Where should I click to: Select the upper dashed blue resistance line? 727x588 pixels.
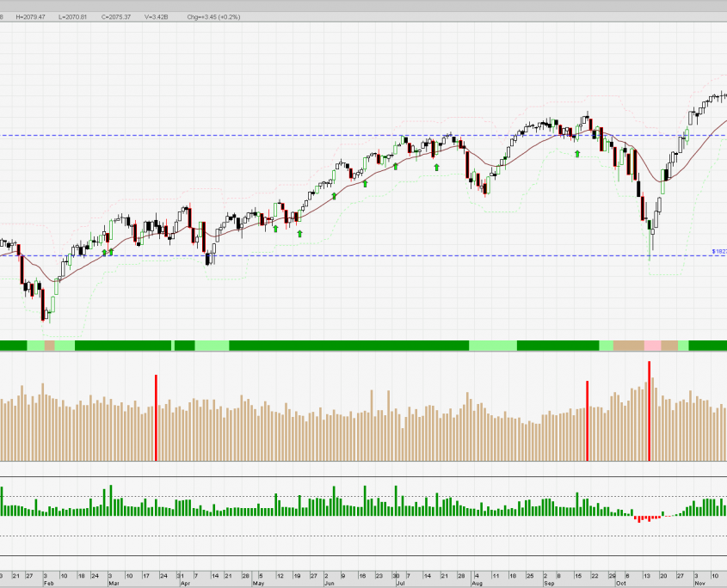pos(258,135)
